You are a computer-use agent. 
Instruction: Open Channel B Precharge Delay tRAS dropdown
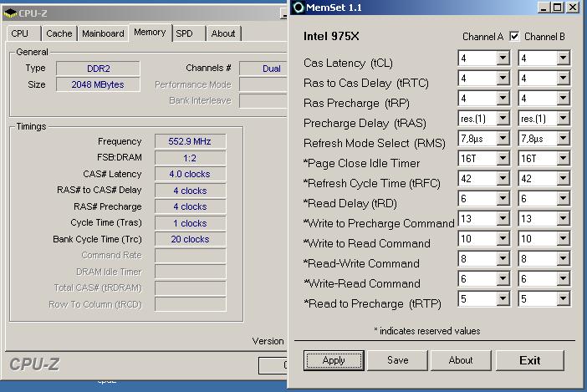point(563,119)
